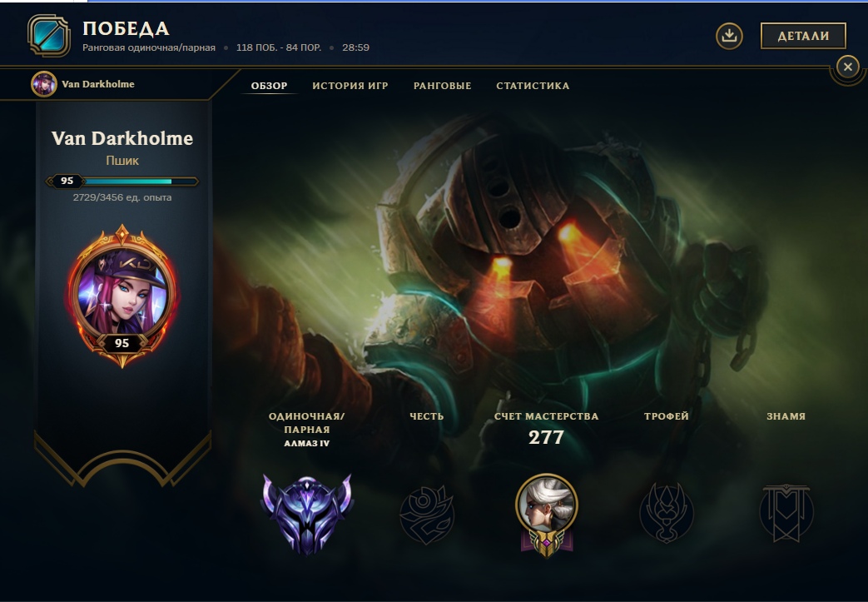Screen dimensions: 868x602
Task: Click the game mode icon beside ПОБЕДА
Action: click(x=49, y=36)
